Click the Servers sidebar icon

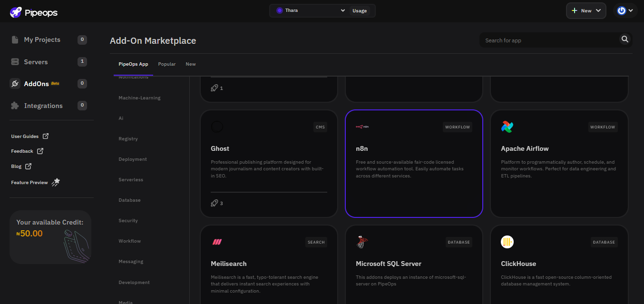tap(15, 62)
